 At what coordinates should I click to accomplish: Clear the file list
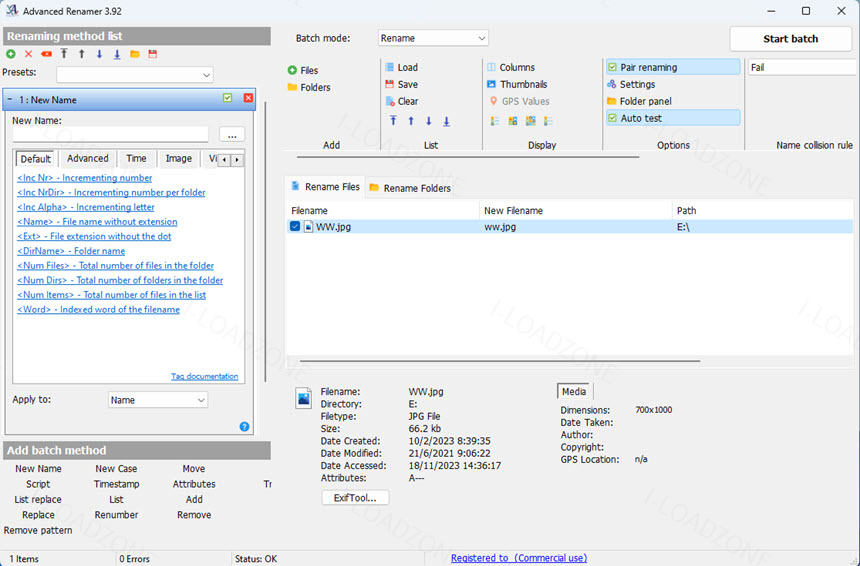point(401,101)
